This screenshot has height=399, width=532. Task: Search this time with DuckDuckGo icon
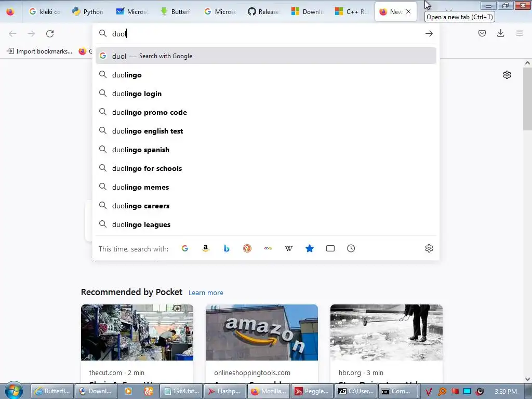pyautogui.click(x=247, y=248)
